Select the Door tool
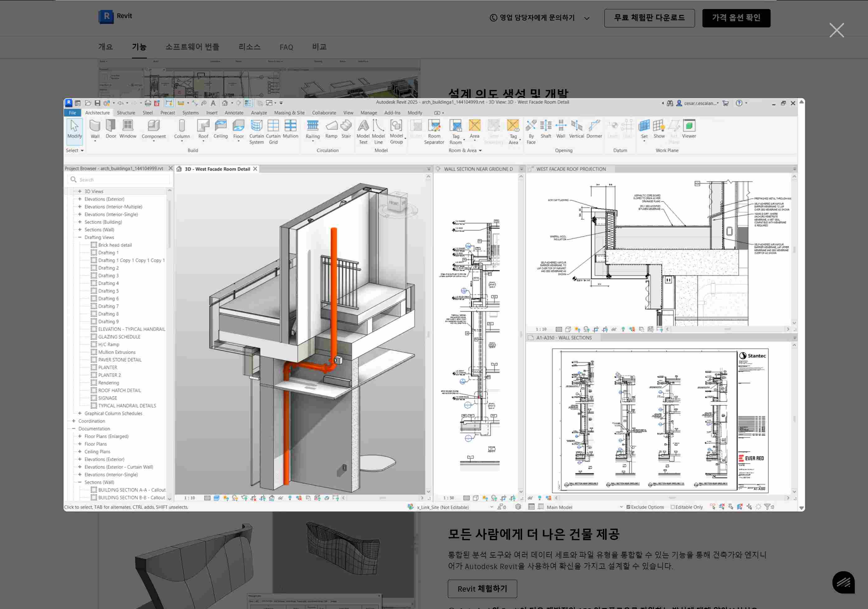The width and height of the screenshot is (868, 609). pos(111,129)
